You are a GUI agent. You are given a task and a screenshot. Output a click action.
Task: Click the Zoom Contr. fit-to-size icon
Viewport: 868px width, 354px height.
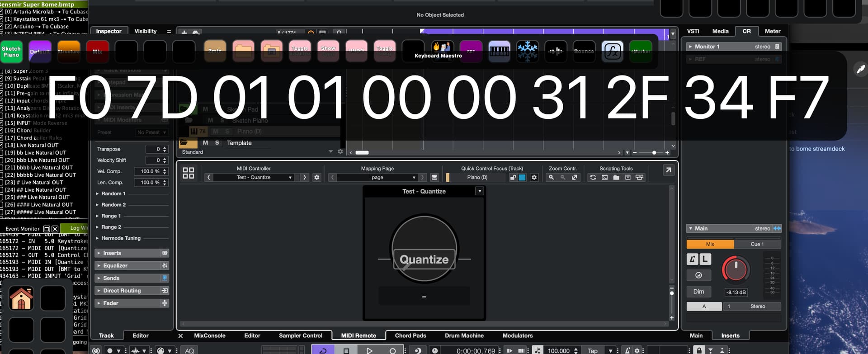574,177
